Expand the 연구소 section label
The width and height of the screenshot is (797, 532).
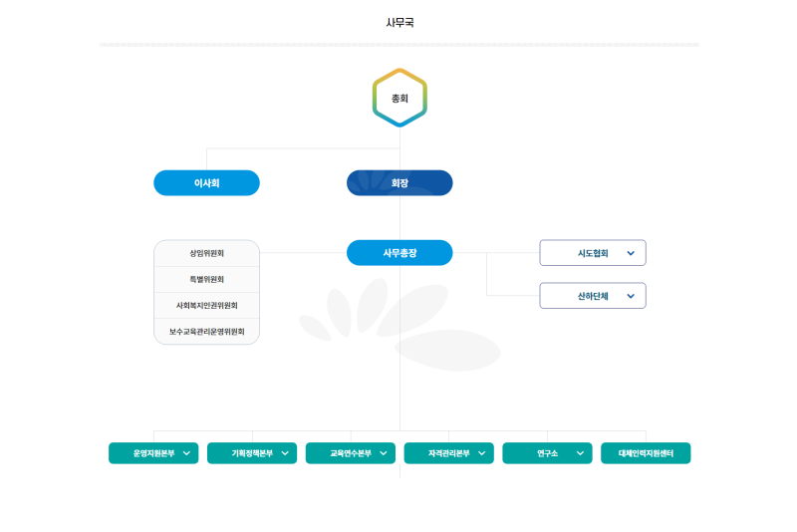[547, 454]
